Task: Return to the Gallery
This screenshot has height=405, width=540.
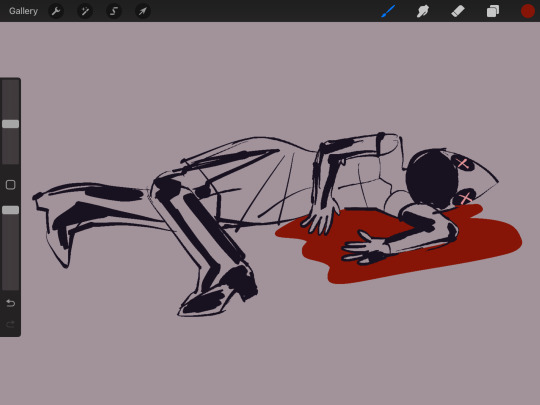Action: pos(23,11)
